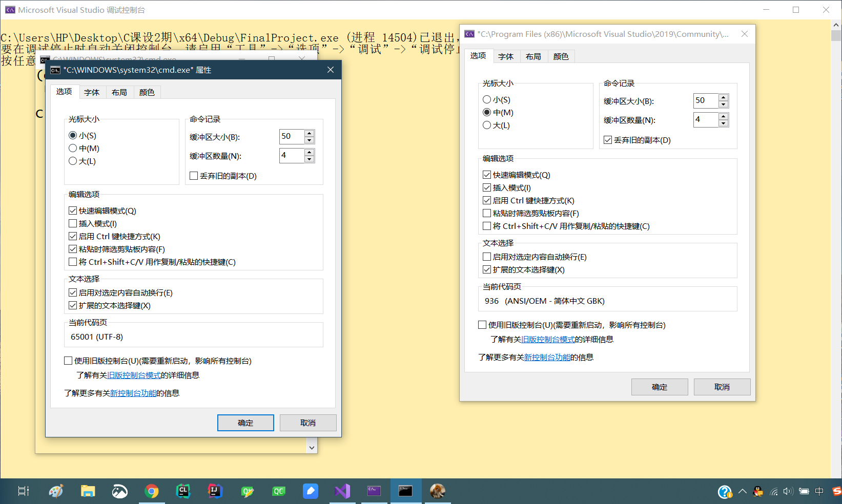This screenshot has height=504, width=842.
Task: Open the battery status tray icon
Action: pos(804,492)
